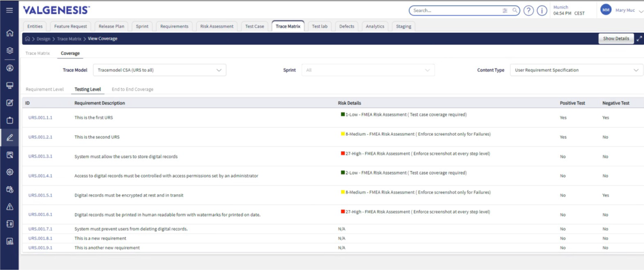This screenshot has height=272, width=644.
Task: Open the checklist review sidebar icon
Action: [9, 155]
